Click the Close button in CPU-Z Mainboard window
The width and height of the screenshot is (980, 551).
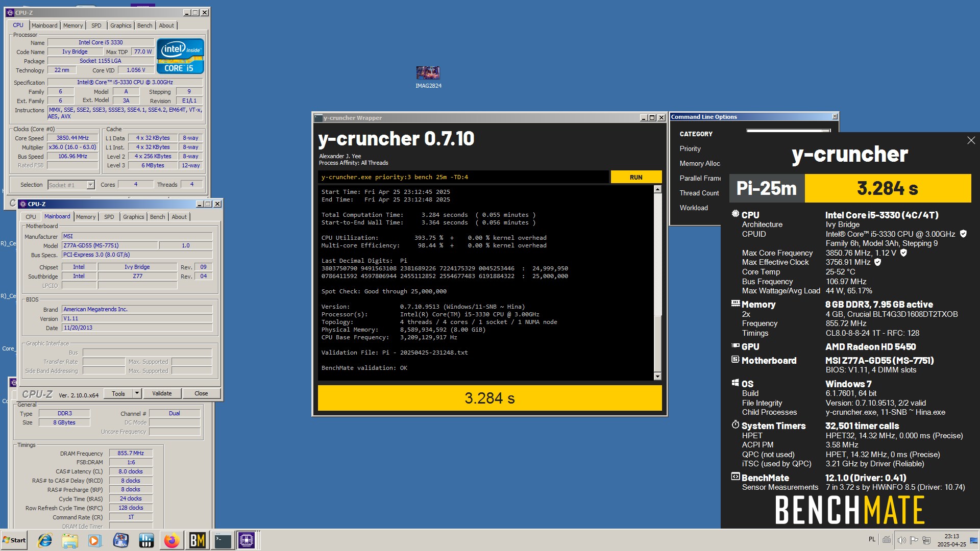[201, 393]
